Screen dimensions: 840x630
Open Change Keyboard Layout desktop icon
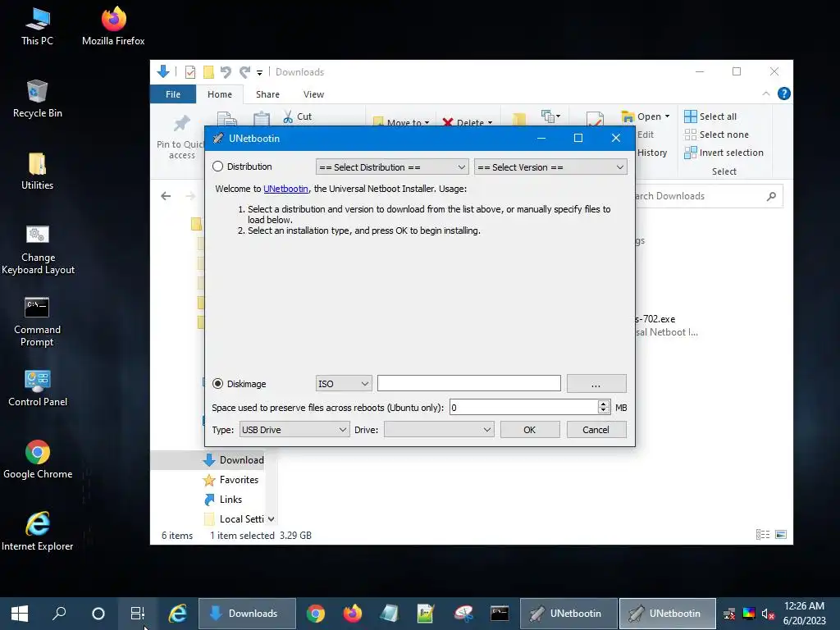pyautogui.click(x=38, y=249)
